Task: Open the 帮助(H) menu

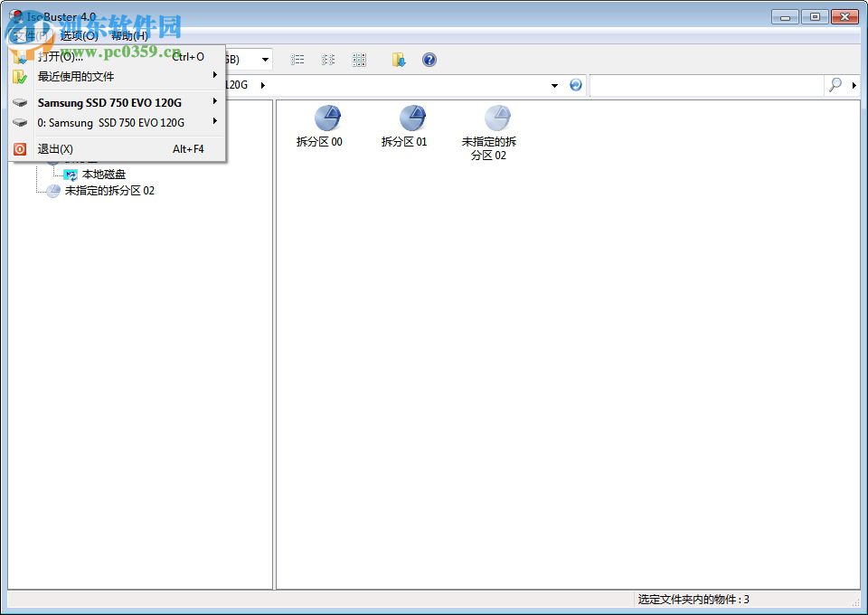Action: (127, 35)
